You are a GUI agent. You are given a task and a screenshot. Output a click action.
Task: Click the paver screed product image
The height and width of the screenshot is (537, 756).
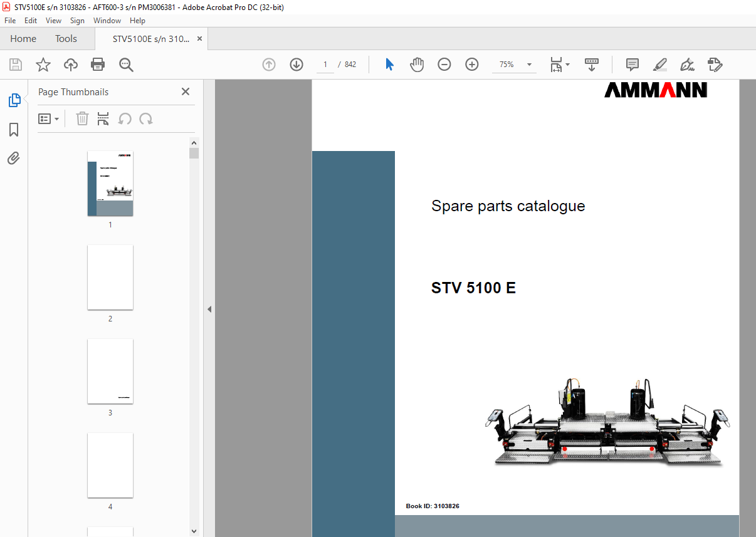pos(607,421)
